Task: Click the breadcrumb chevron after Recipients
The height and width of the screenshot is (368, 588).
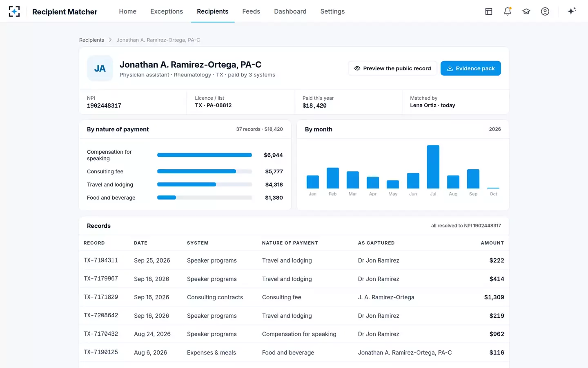Action: (110, 40)
